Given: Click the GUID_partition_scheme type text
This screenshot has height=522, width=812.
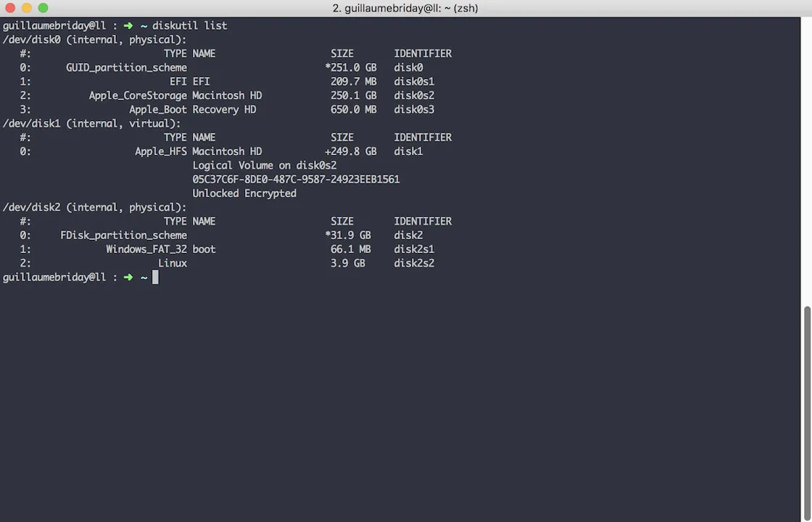Looking at the screenshot, I should pos(126,67).
